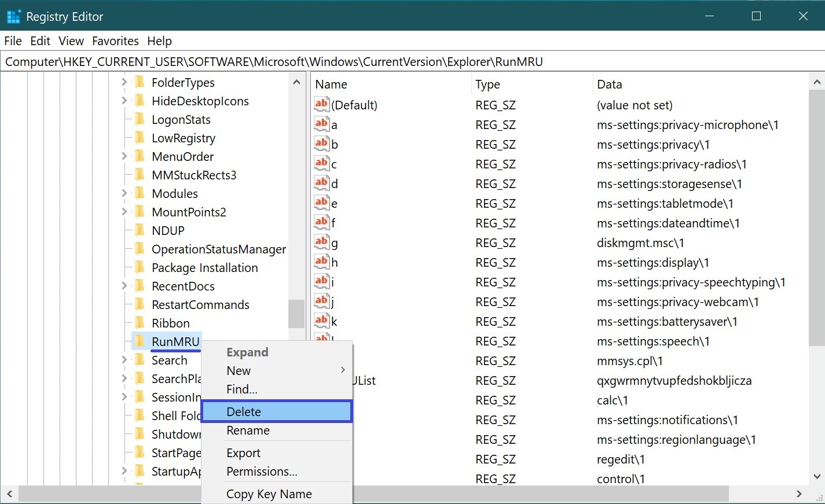Viewport: 825px width, 504px height.
Task: Click the values pane vertical scrollbar thumb
Action: [x=816, y=218]
